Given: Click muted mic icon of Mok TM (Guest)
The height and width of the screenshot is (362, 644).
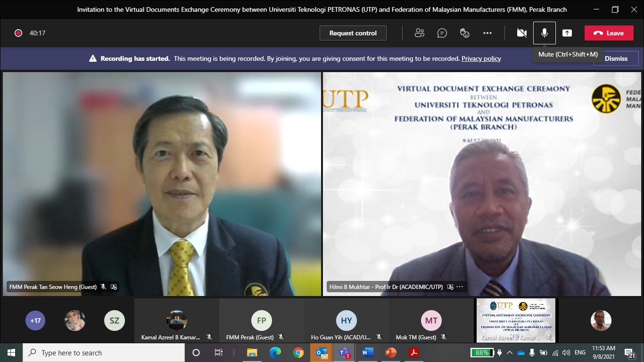Looking at the screenshot, I should (444, 337).
